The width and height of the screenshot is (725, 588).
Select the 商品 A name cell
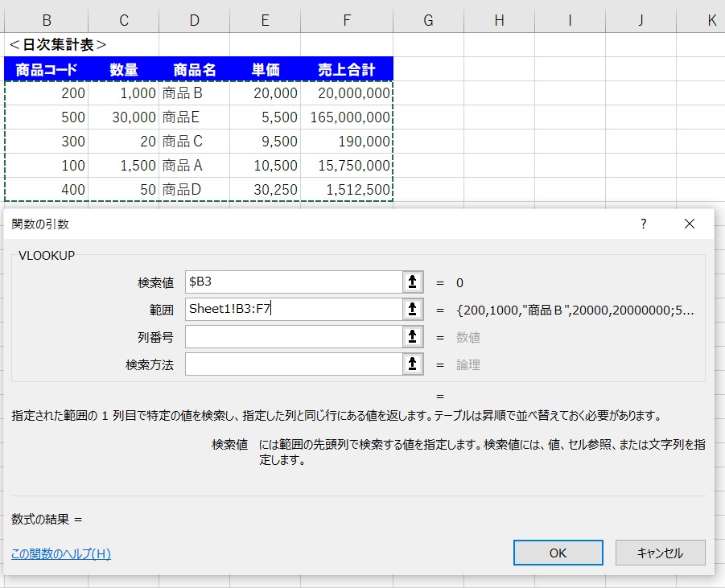tap(194, 166)
